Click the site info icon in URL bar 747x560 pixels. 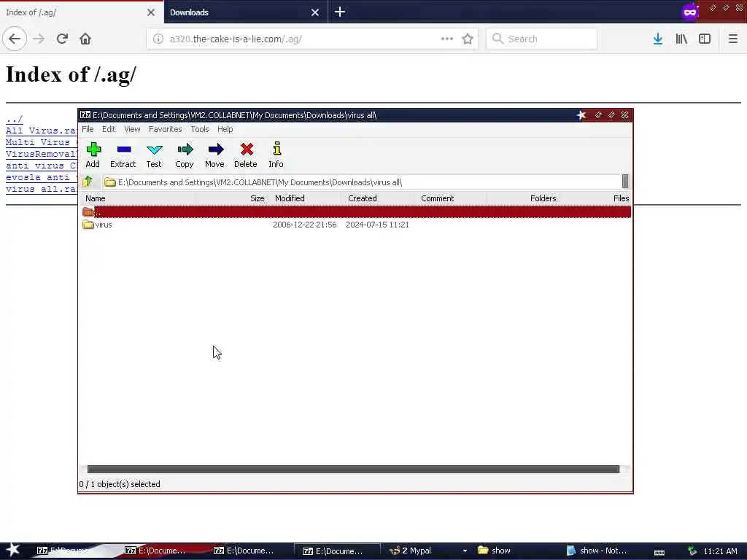coord(158,39)
